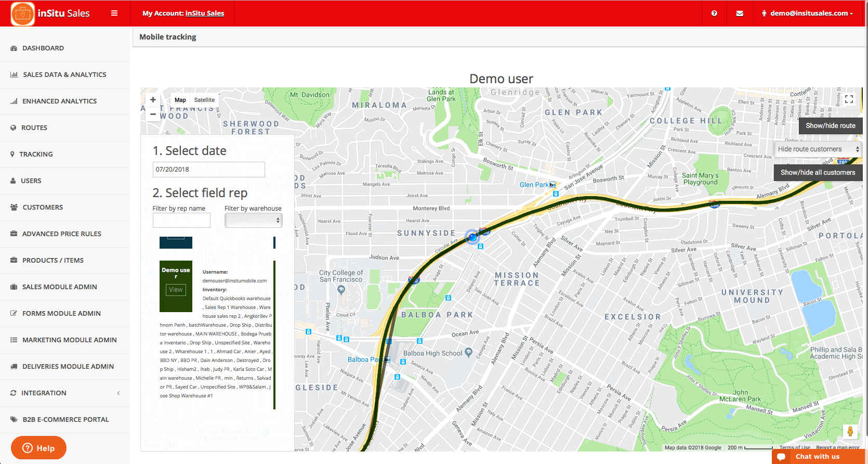Viewport: 868px width, 464px height.
Task: Open Tracking in the sidebar
Action: tap(36, 154)
